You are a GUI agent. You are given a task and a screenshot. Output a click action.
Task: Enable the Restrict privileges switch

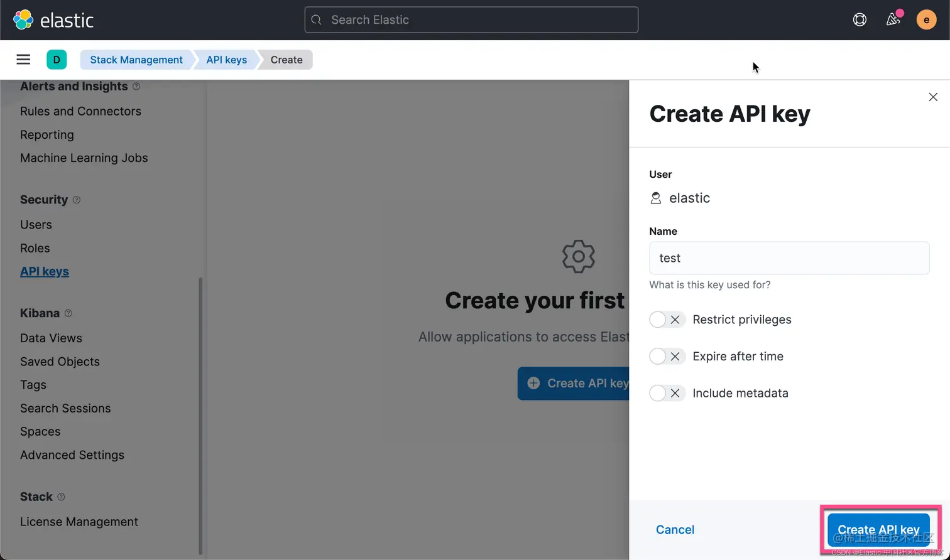[667, 320]
